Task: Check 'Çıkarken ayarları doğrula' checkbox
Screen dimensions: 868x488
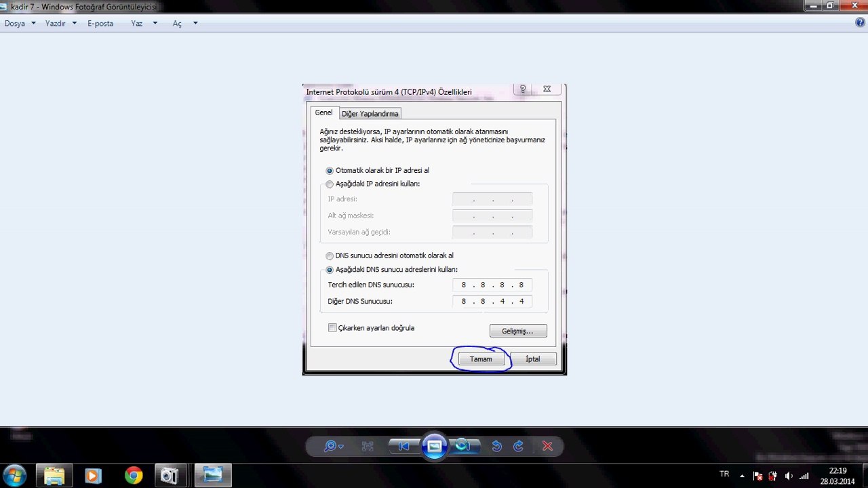Action: 332,328
